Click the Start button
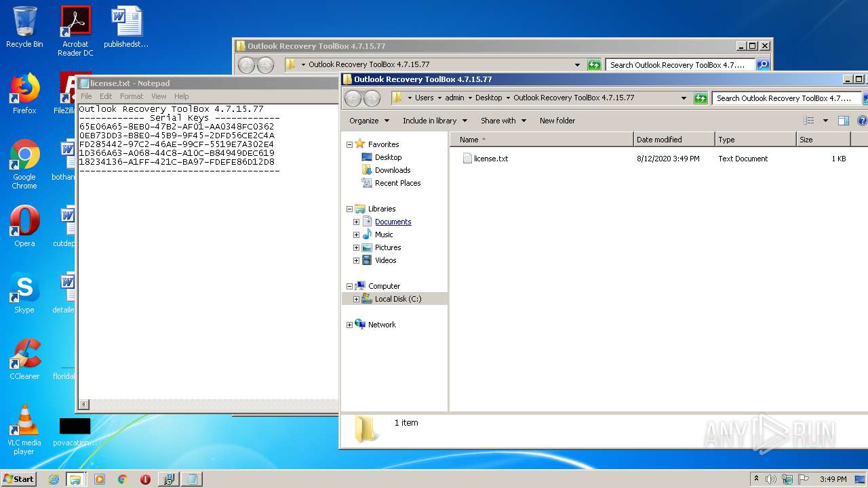Image resolution: width=868 pixels, height=488 pixels. click(18, 479)
